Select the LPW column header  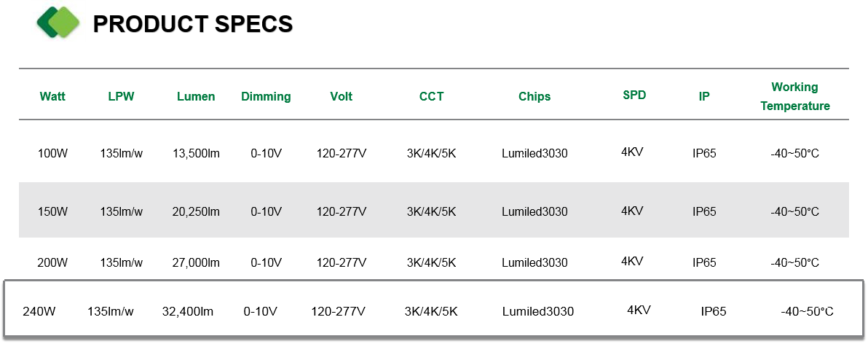121,96
